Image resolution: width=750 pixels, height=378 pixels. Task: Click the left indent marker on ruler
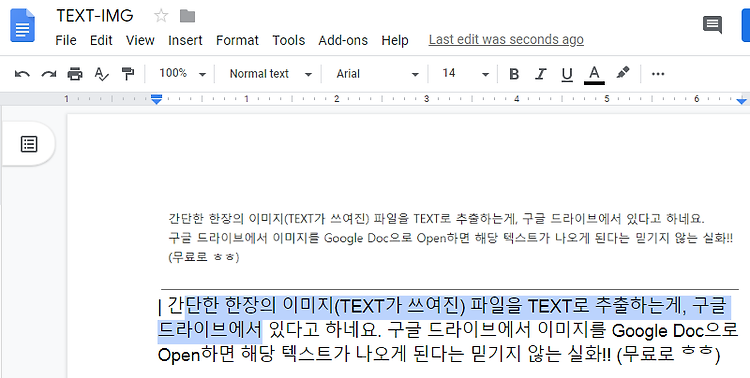point(156,99)
